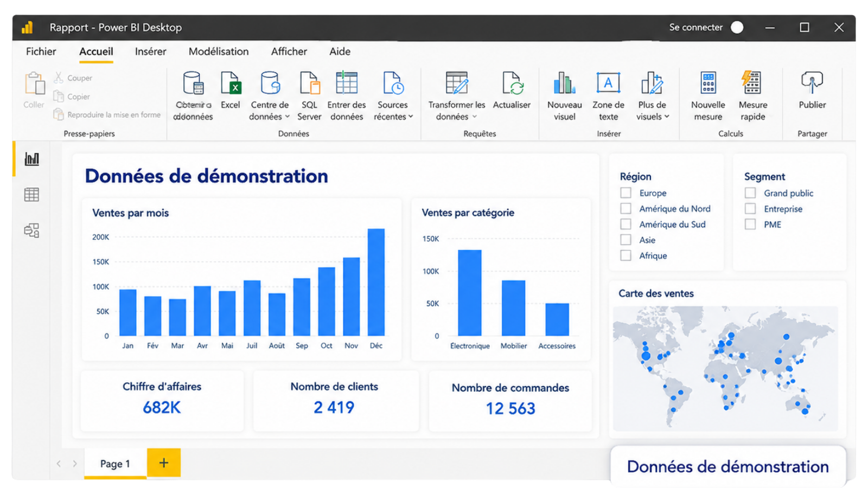Expand Plus de visuels dropdown
The height and width of the screenshot is (488, 868).
[x=667, y=117]
